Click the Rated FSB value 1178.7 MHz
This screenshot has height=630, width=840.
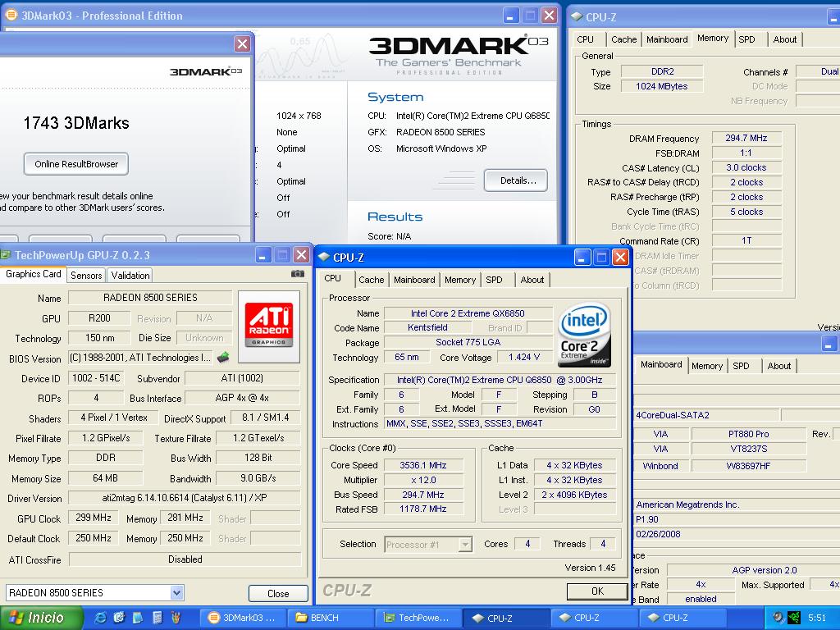point(422,509)
